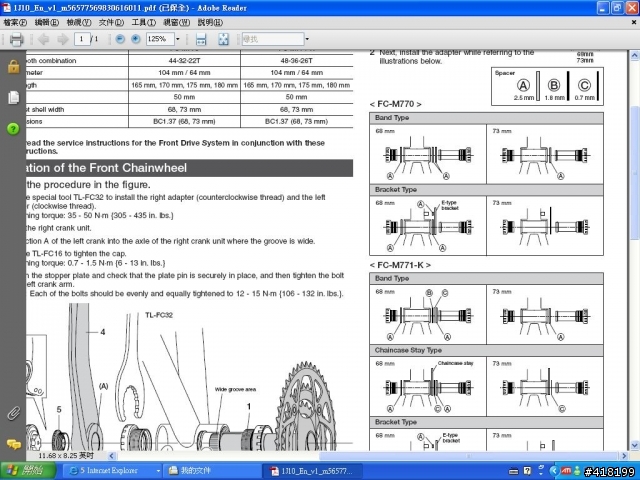Screen dimensions: 640x480
Task: Expand the 125% zoom level dropdown
Action: [178, 39]
